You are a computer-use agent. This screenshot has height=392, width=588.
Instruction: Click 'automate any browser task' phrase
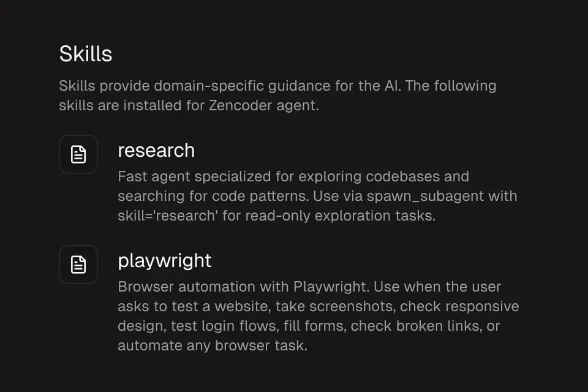coord(211,345)
